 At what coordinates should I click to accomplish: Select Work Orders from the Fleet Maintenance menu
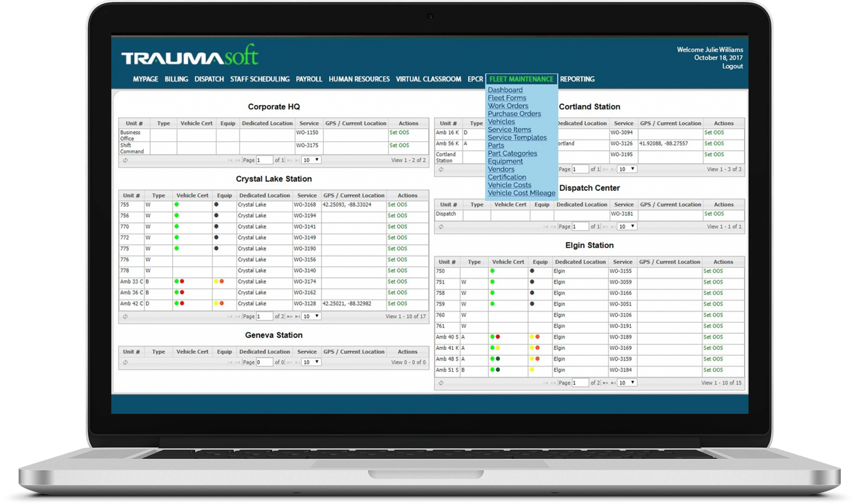(508, 106)
